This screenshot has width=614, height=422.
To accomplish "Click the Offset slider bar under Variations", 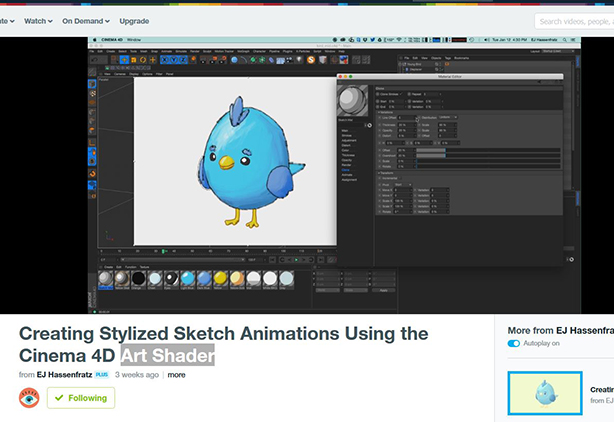I will click(488, 150).
